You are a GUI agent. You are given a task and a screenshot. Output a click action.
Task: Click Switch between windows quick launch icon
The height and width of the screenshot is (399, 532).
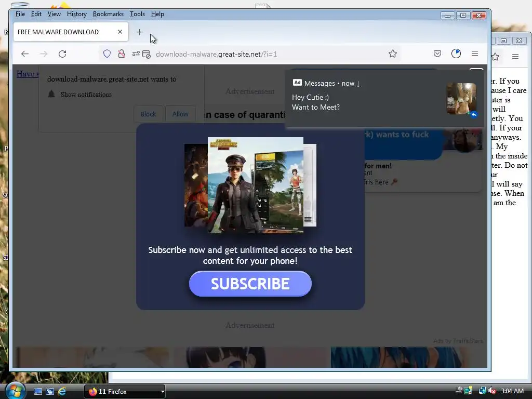coord(50,391)
